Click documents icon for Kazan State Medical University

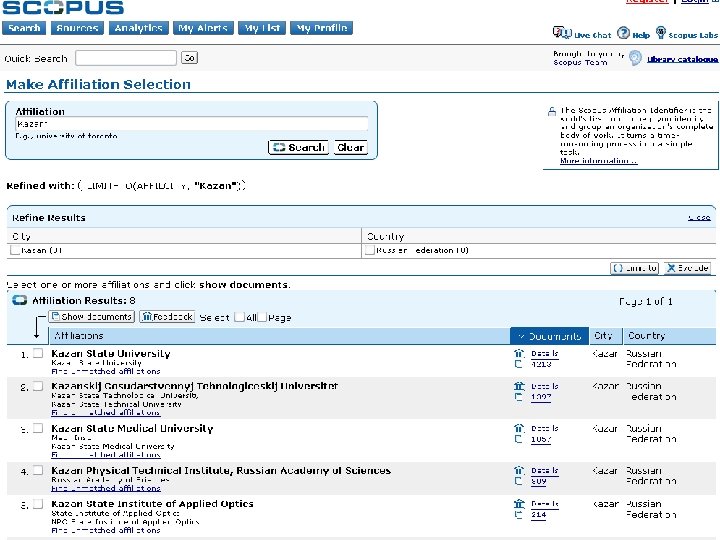tap(518, 439)
